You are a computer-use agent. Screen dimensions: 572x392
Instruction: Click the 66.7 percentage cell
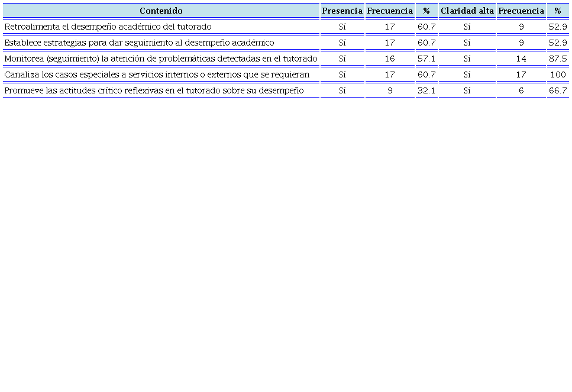557,90
